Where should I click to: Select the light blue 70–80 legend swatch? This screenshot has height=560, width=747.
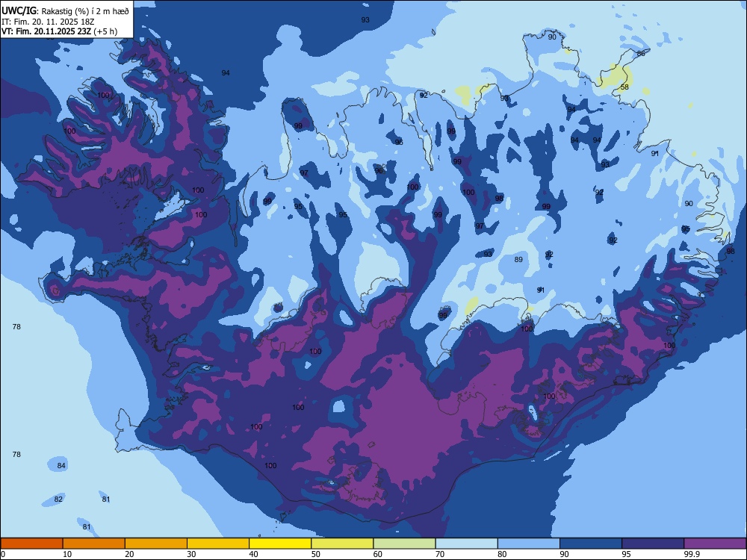pos(466,544)
